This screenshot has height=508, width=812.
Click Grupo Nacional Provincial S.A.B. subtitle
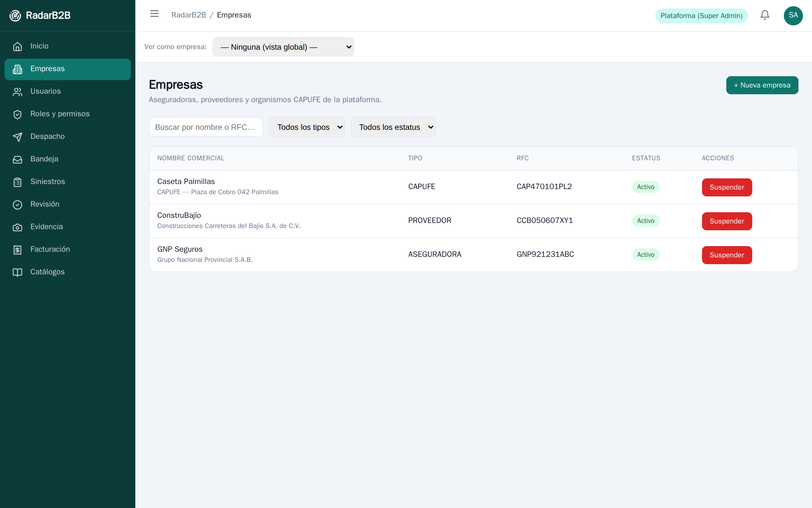(x=205, y=260)
